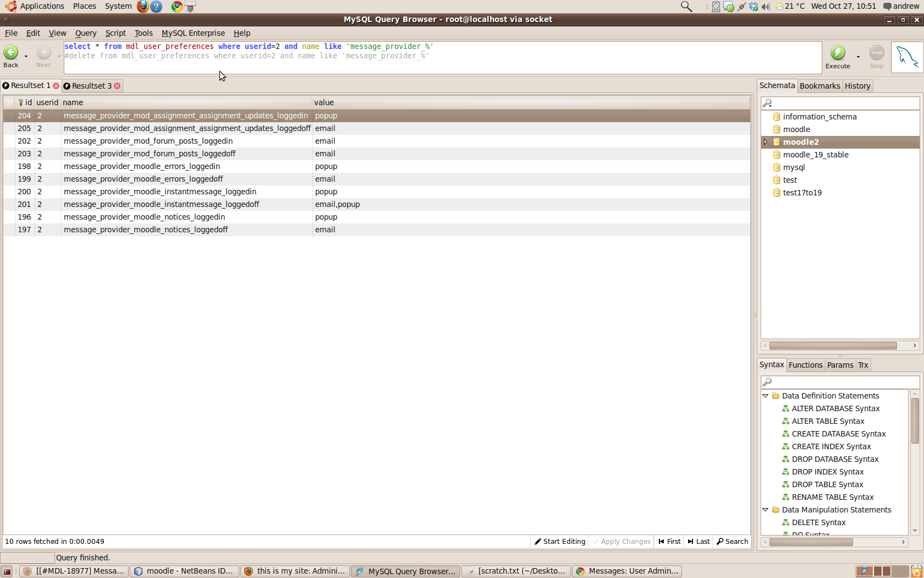The width and height of the screenshot is (924, 578).
Task: Open the File menu
Action: pyautogui.click(x=11, y=33)
